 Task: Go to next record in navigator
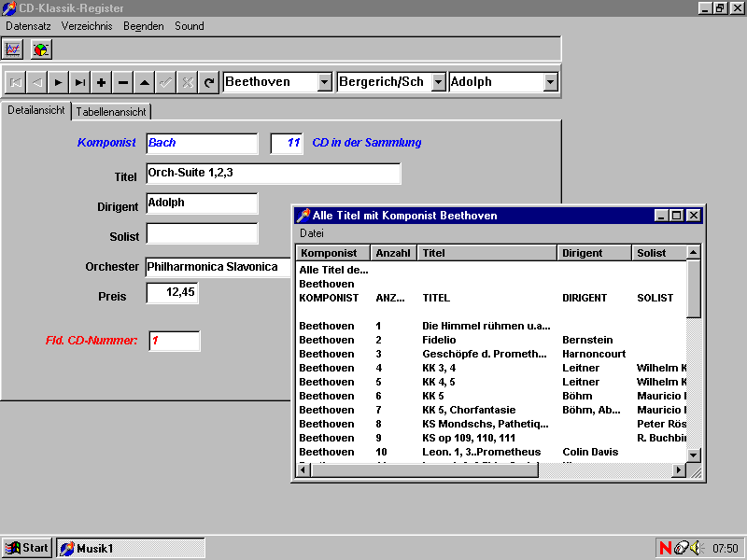pos(58,82)
